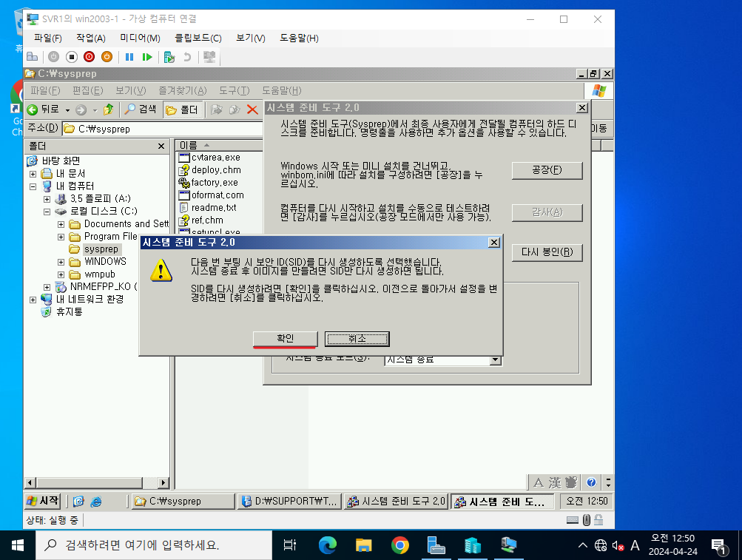The width and height of the screenshot is (742, 560).
Task: Create a checkpoint via toolbar icon
Action: (x=169, y=57)
